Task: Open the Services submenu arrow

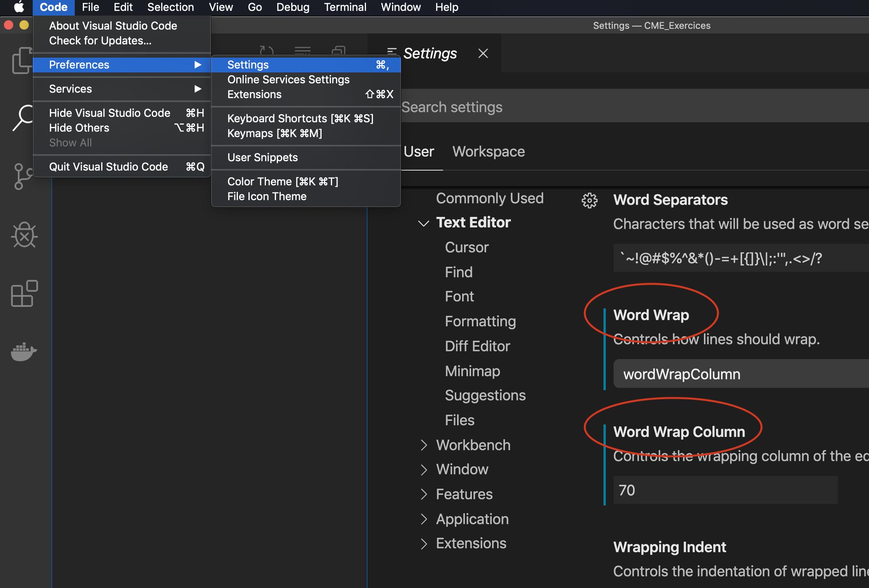Action: [198, 89]
